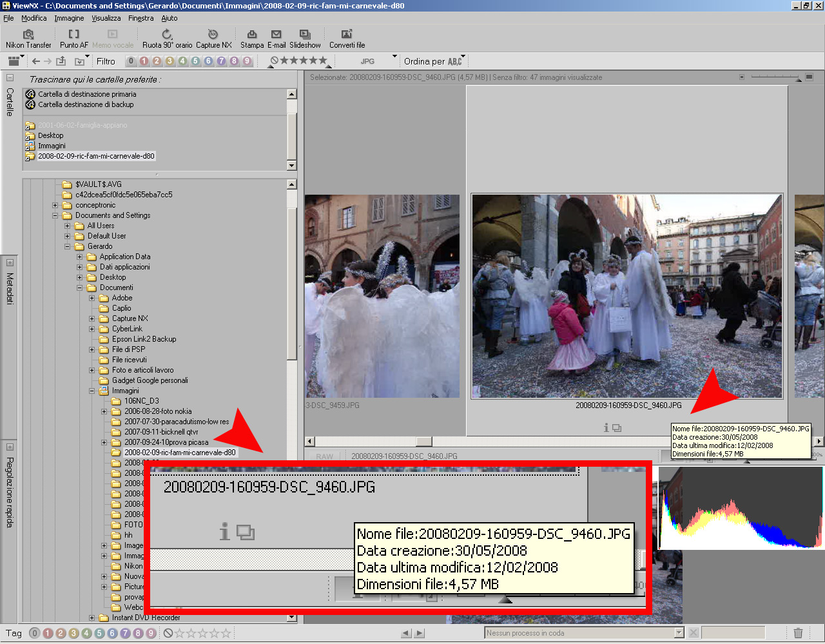
Task: Open the Ordina per sort dropdown
Action: pyautogui.click(x=433, y=61)
